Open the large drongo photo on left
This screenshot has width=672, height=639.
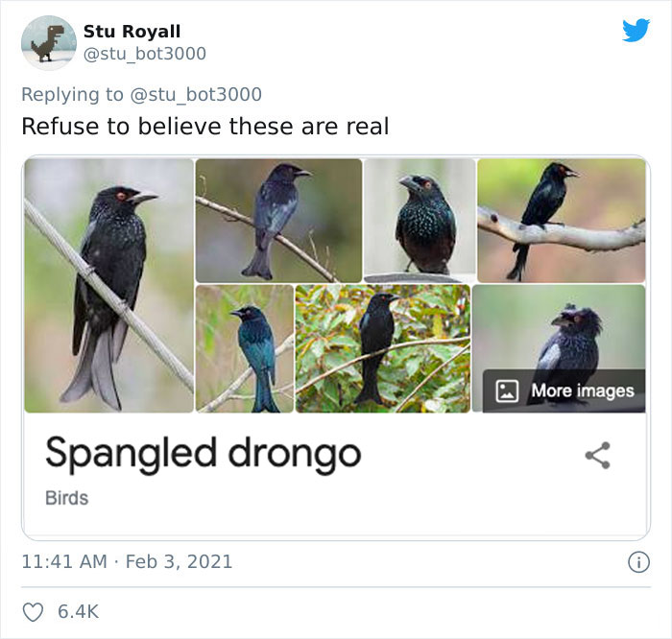click(x=108, y=285)
